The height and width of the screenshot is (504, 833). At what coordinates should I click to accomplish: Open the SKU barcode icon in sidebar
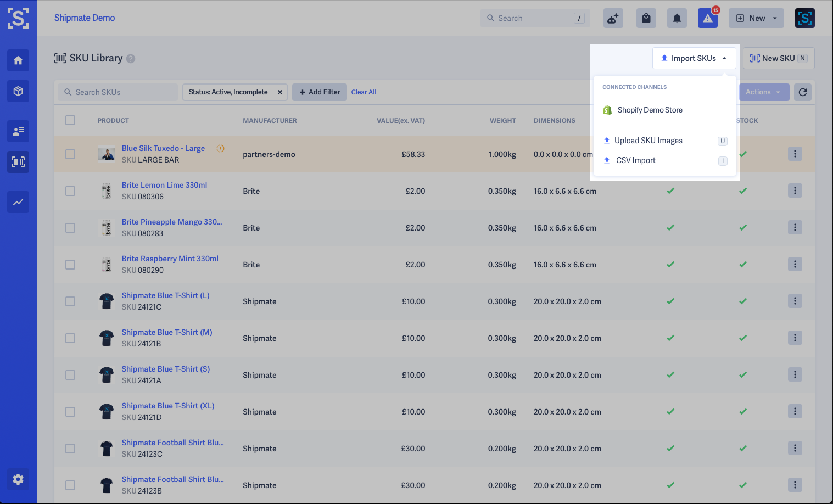18,162
